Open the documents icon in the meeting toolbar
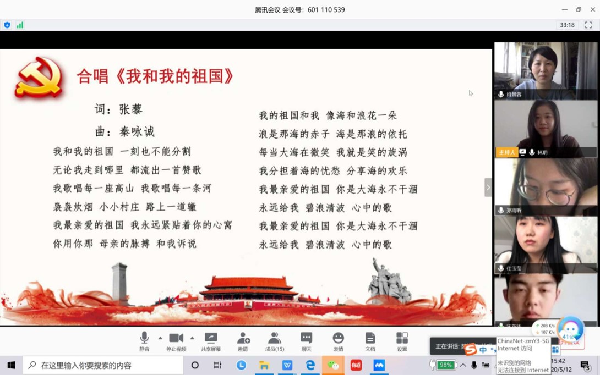The height and width of the screenshot is (375, 600). 370,341
